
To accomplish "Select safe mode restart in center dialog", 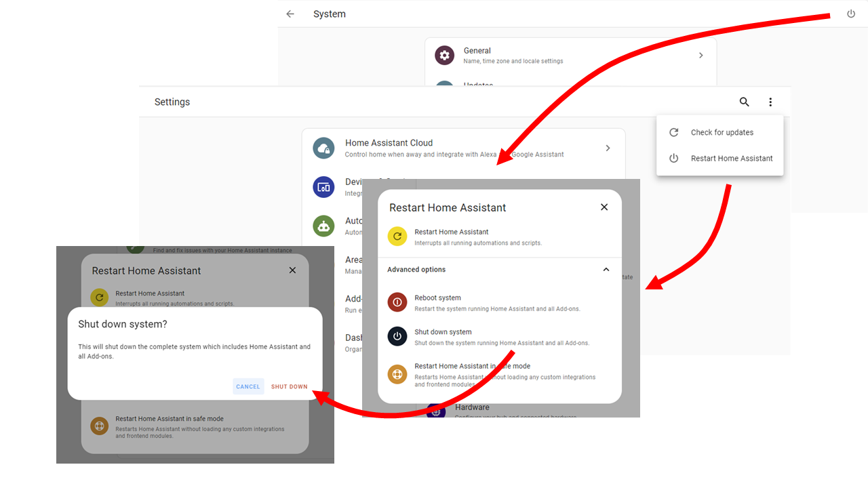I will click(500, 374).
